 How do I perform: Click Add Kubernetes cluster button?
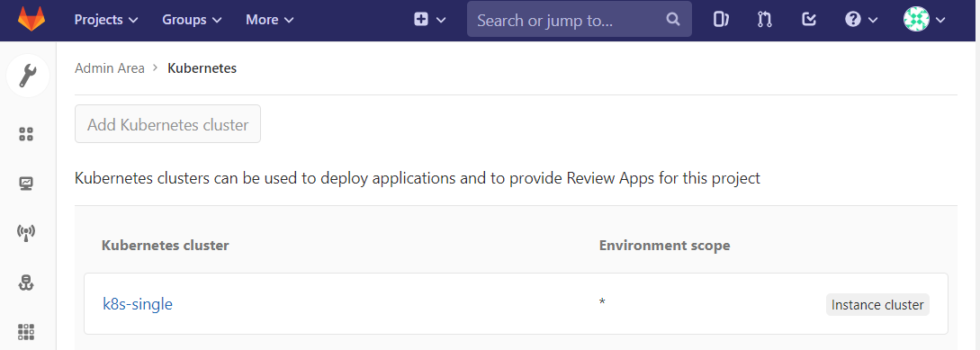click(x=167, y=124)
